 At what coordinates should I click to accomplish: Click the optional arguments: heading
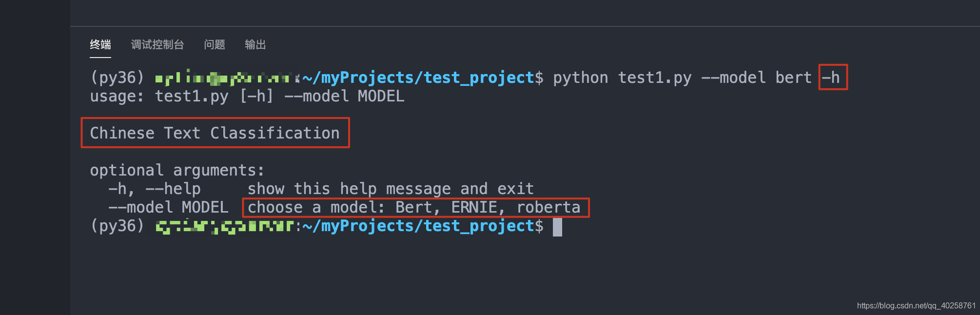click(176, 170)
